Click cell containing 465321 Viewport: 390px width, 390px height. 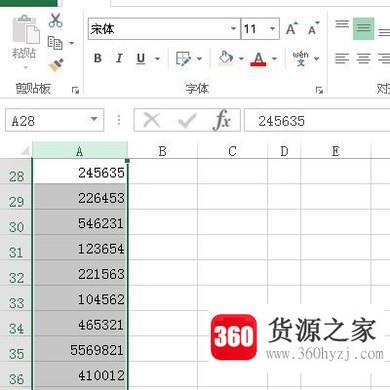pyautogui.click(x=80, y=324)
